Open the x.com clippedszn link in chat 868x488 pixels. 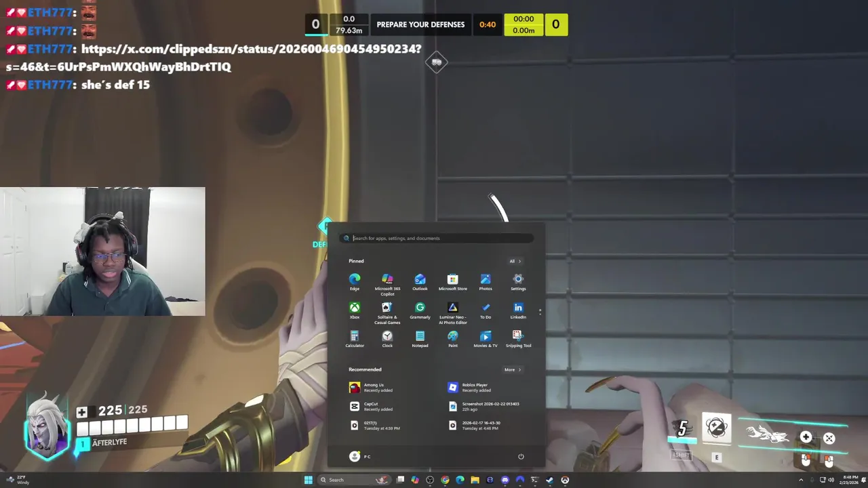click(214, 58)
